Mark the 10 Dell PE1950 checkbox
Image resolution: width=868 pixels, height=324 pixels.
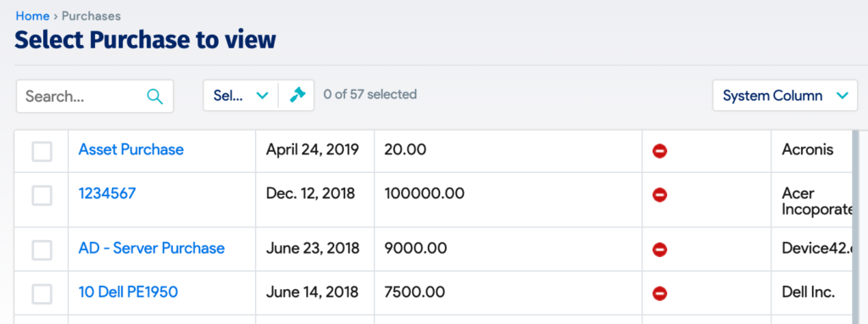click(x=42, y=293)
